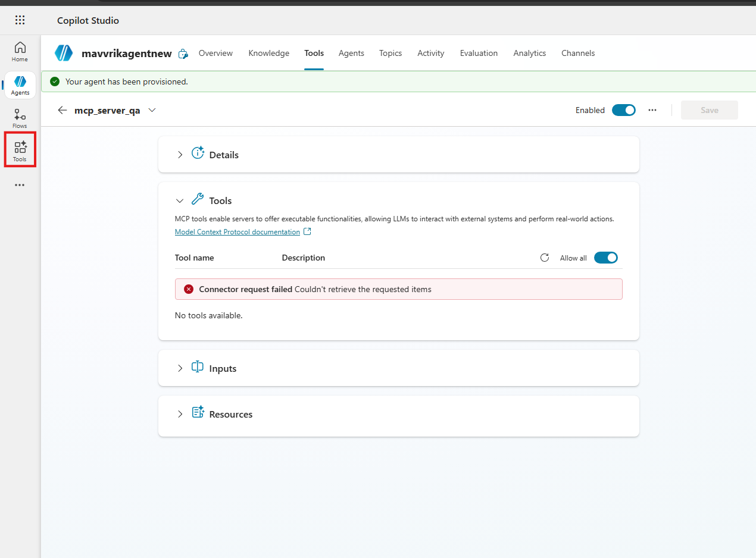Switch to the Overview tab
756x558 pixels.
tap(215, 53)
